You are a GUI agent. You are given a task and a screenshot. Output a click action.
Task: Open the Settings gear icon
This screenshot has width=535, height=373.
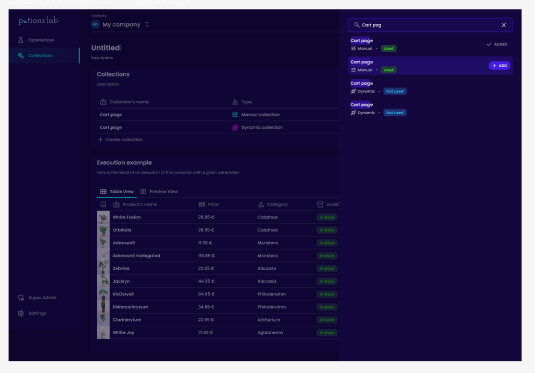21,313
